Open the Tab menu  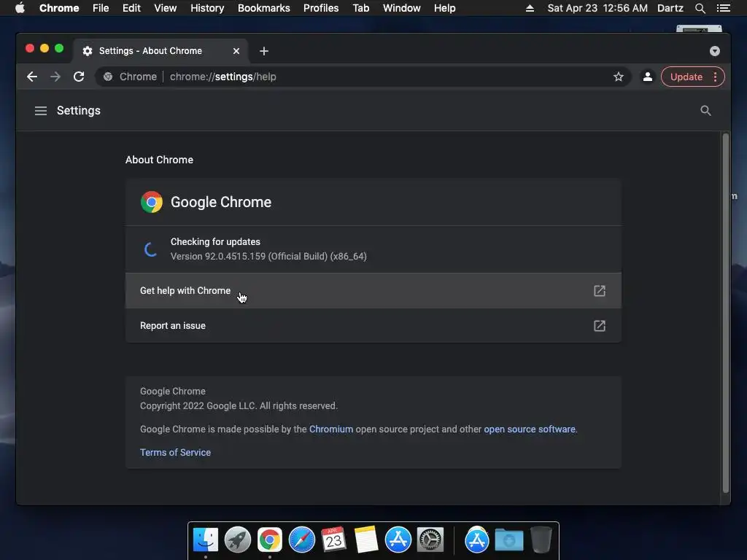click(x=361, y=8)
